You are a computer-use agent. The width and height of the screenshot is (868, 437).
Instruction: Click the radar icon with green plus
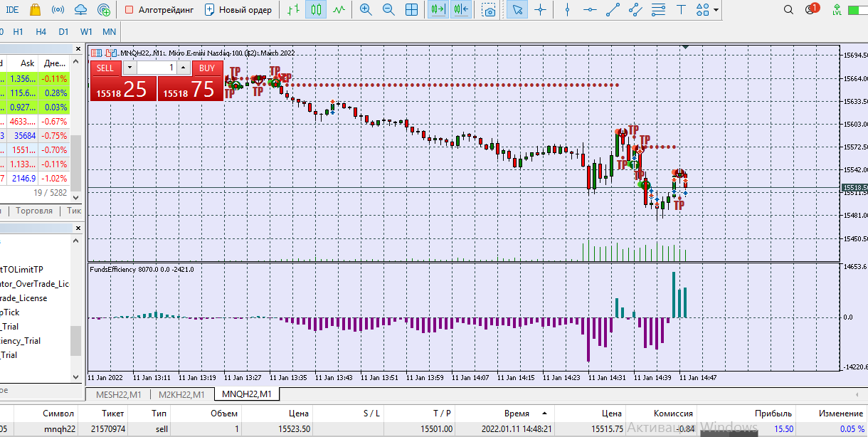[104, 10]
